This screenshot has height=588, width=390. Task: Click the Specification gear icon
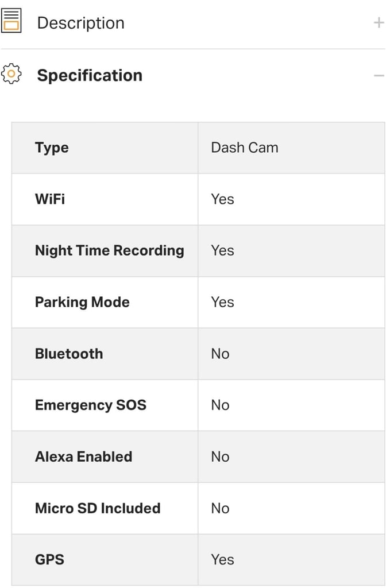click(x=11, y=74)
